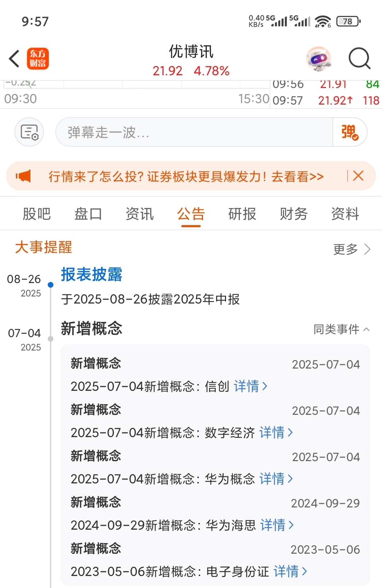382x588 pixels.
Task: Tap the 9:57 clock in status bar
Action: click(x=35, y=22)
